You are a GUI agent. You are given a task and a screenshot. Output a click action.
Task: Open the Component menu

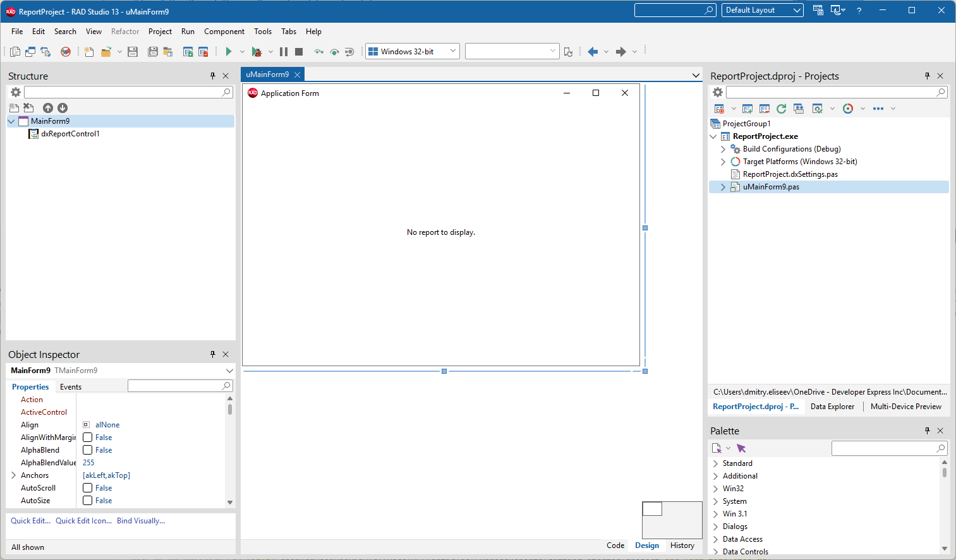pyautogui.click(x=224, y=32)
